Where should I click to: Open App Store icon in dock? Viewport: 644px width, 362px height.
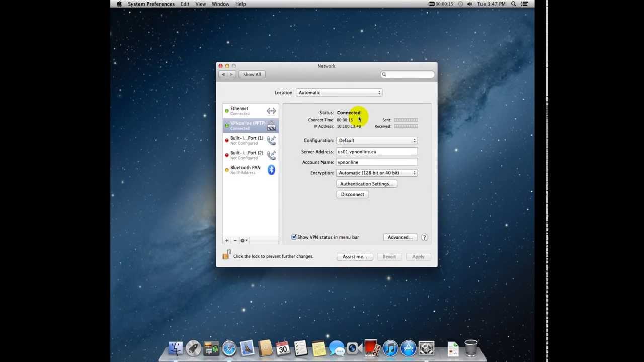(x=408, y=348)
